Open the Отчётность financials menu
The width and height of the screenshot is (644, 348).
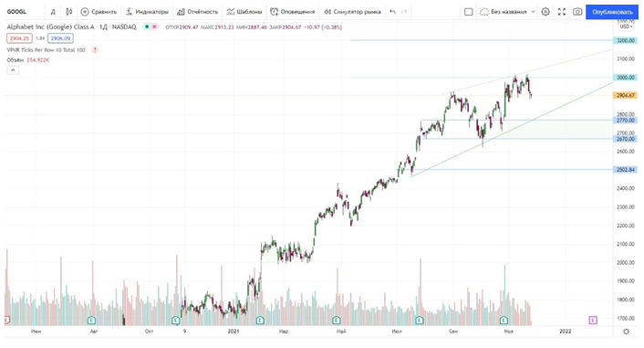point(197,12)
